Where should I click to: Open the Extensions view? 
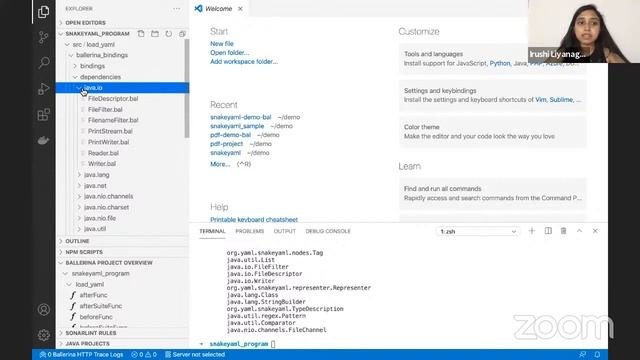(43, 115)
